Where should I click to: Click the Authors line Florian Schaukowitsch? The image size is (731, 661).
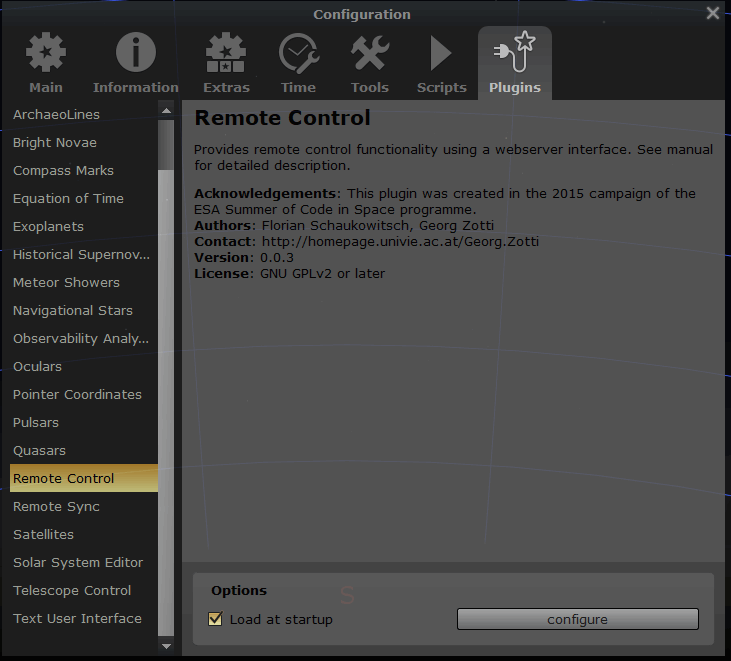(344, 226)
